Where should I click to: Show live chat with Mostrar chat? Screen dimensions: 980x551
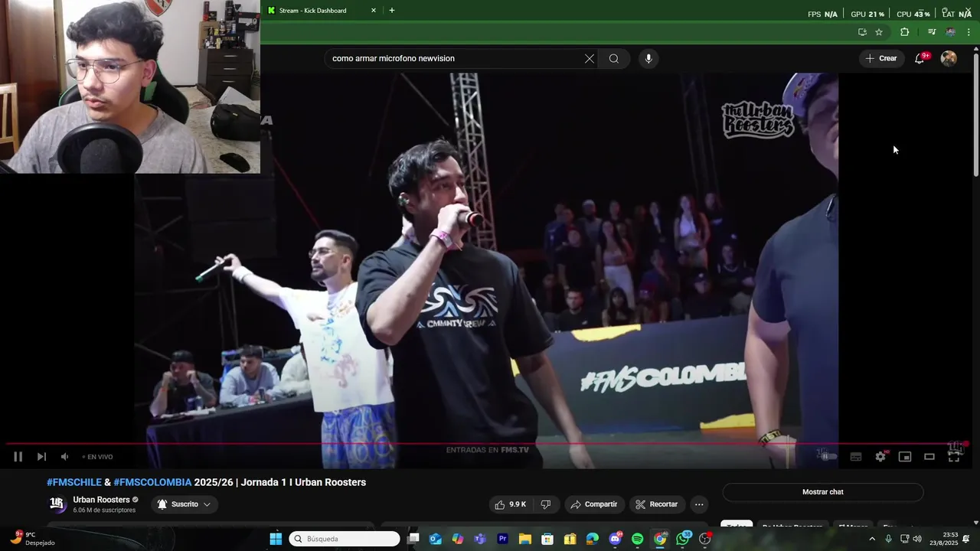coord(823,492)
